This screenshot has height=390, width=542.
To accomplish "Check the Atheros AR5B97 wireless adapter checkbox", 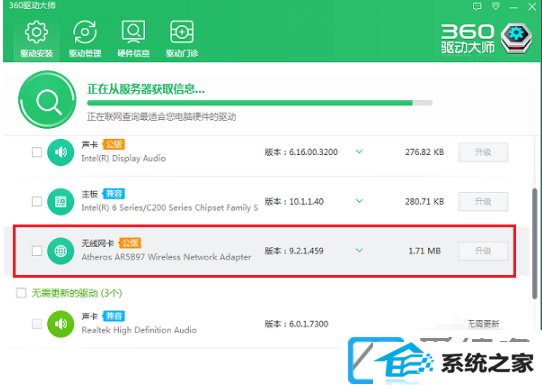I will click(37, 251).
